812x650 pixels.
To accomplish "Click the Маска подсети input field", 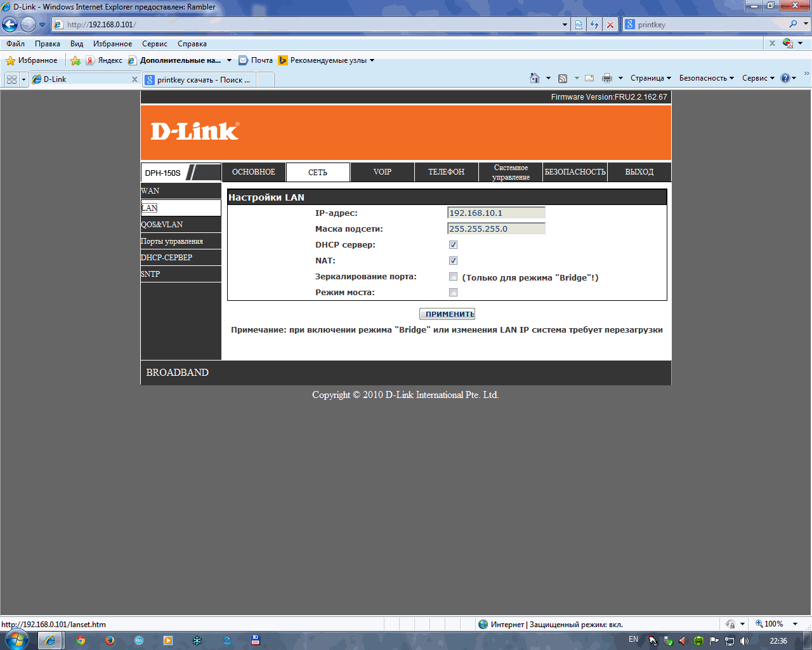I will point(496,229).
